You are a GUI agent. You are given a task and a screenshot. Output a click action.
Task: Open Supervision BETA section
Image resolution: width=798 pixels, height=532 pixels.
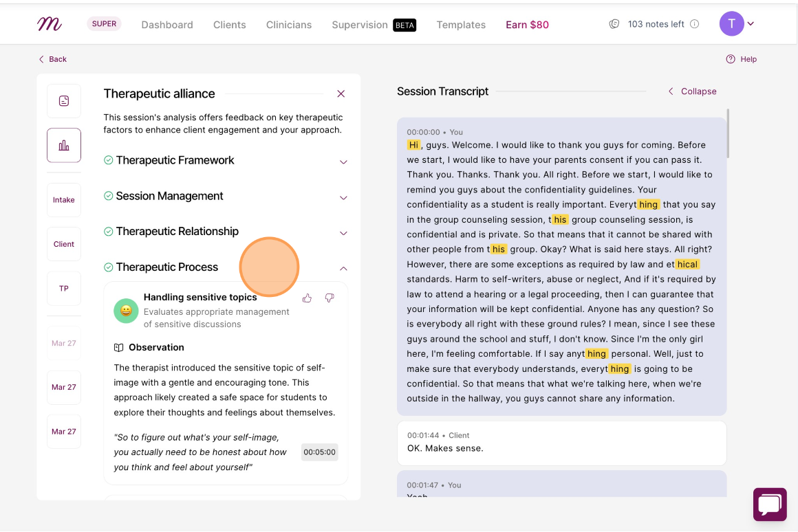point(374,25)
